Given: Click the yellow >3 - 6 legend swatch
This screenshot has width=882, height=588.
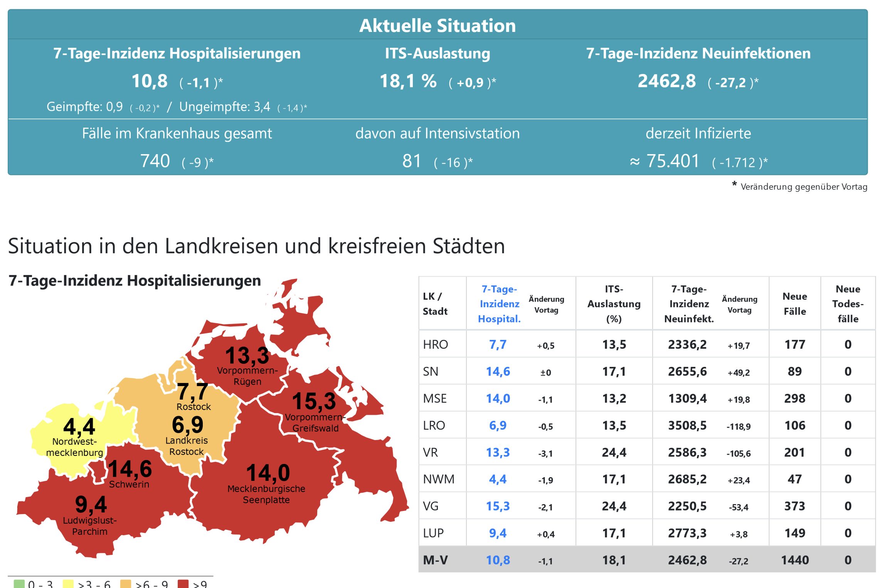Looking at the screenshot, I should [x=68, y=584].
